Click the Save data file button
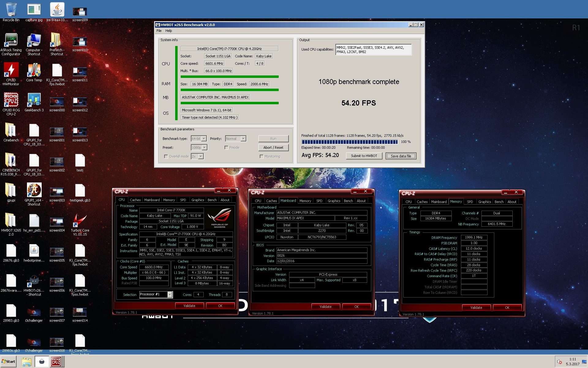 coord(401,156)
